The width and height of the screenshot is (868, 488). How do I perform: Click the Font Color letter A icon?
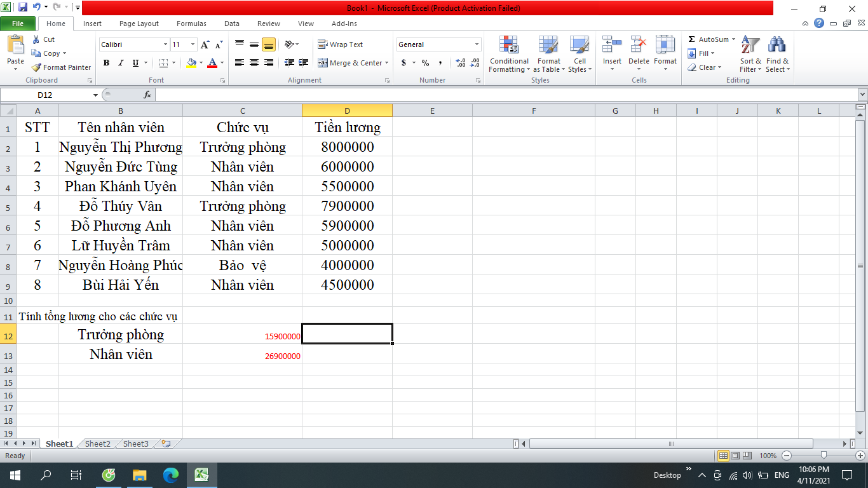pyautogui.click(x=212, y=63)
